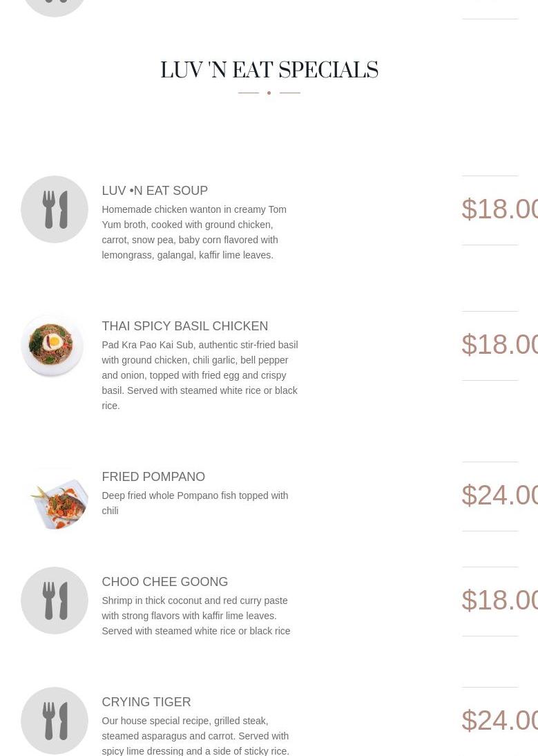Image resolution: width=538 pixels, height=756 pixels.
Task: Click the Fried Pompano $24.00 price
Action: 499,495
